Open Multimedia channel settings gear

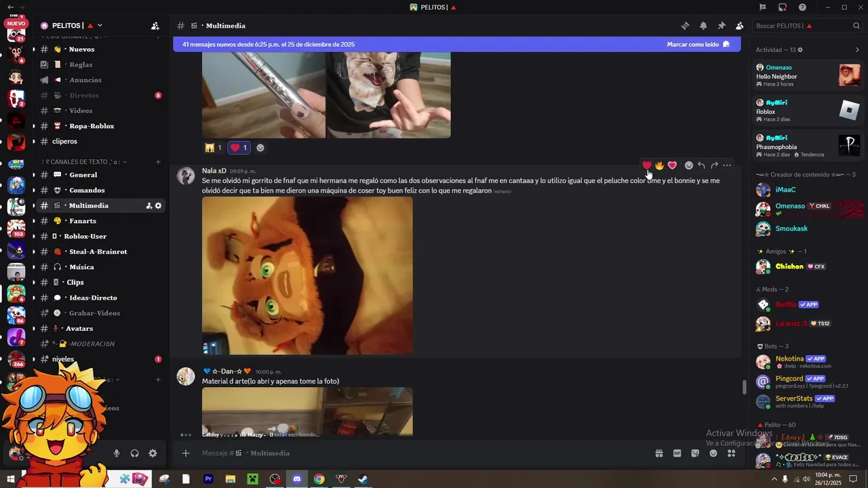coord(158,205)
